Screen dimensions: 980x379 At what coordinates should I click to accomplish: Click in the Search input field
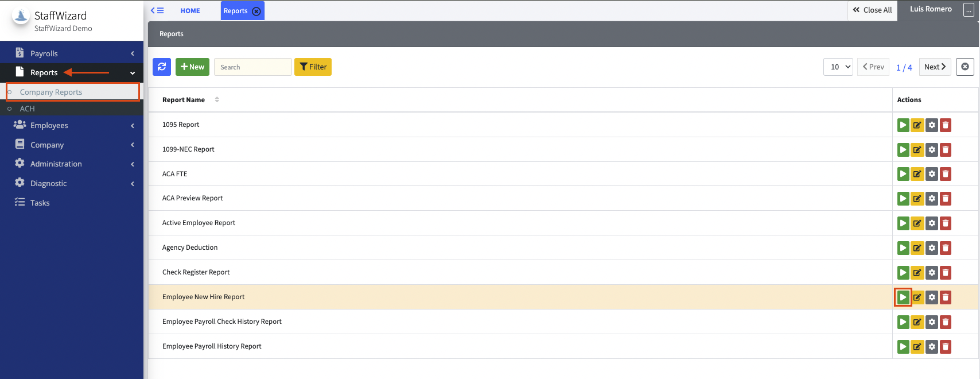coord(252,67)
